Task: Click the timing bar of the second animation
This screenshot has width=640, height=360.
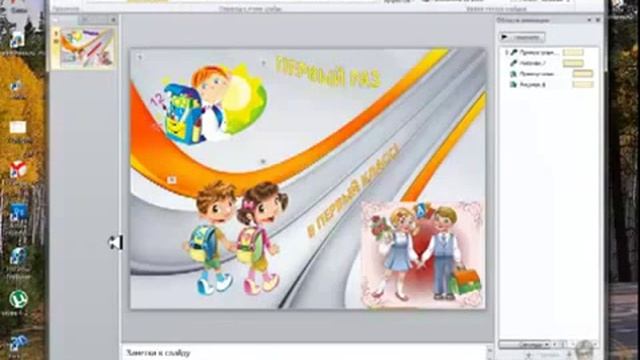Action: coord(573,63)
